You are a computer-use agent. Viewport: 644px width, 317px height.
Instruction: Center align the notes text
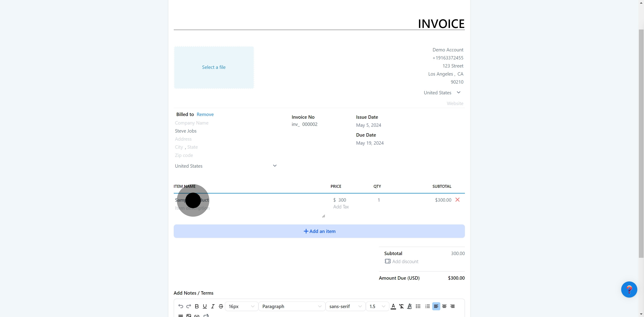click(444, 306)
